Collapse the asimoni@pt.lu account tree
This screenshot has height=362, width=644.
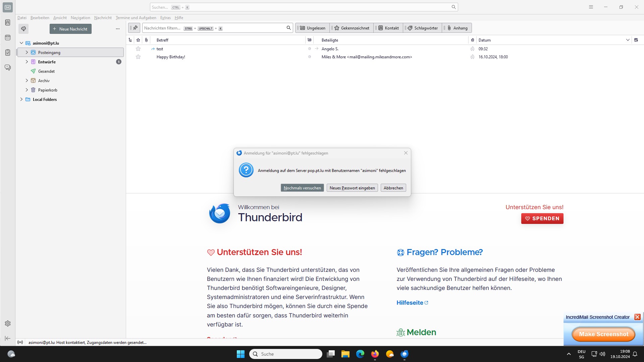click(21, 43)
